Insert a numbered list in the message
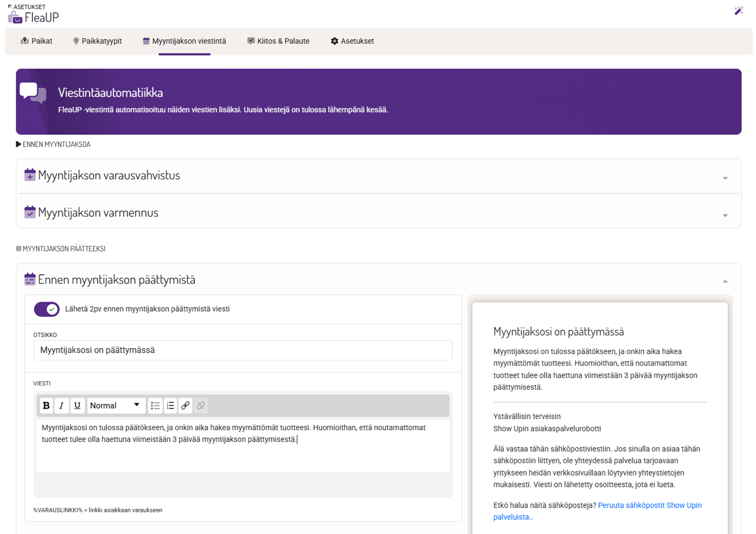The width and height of the screenshot is (756, 534). click(x=171, y=405)
